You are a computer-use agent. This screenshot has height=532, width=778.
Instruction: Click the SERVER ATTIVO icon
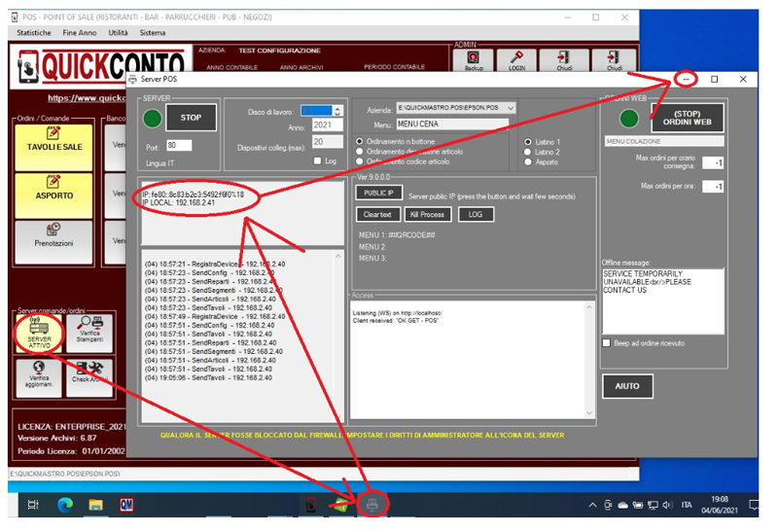[39, 333]
